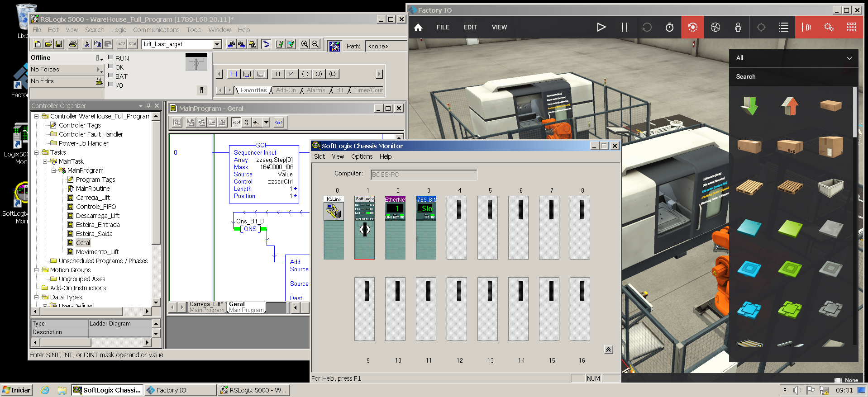Screen dimensions: 868x397
Task: Click the save icon in RSLogix toolbar
Action: coord(59,44)
